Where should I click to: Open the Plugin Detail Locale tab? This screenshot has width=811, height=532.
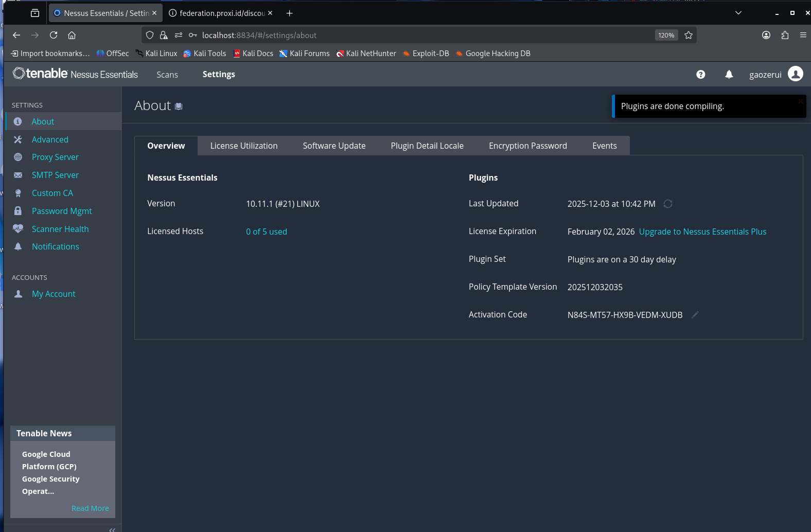(427, 146)
